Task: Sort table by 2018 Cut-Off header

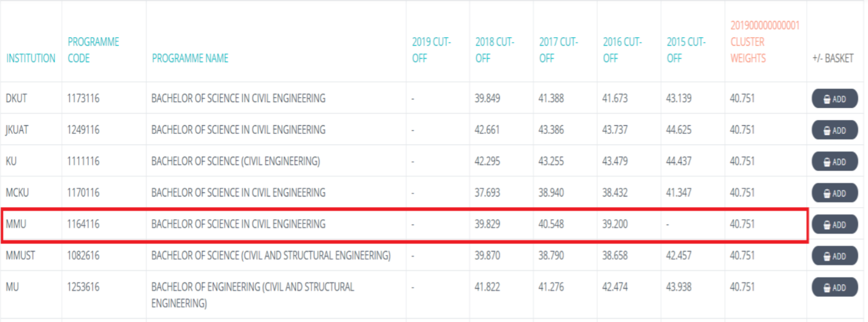Action: coord(495,50)
